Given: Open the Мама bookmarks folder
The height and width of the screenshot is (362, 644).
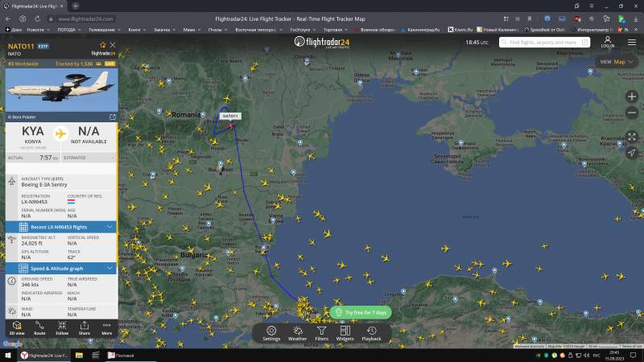Looking at the screenshot, I should [192, 30].
